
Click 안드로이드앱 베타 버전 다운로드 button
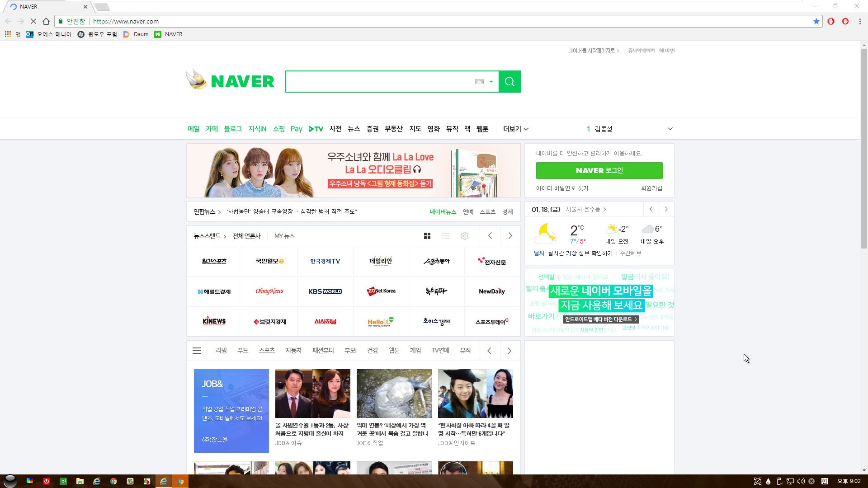601,319
